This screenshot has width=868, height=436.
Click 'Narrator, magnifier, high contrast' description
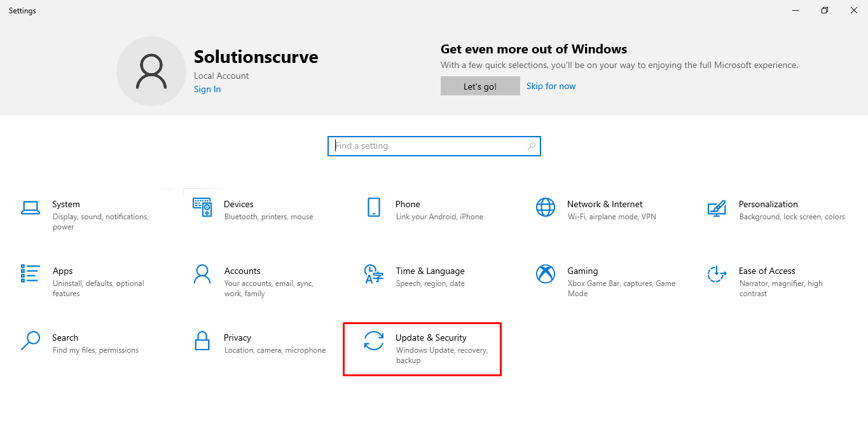pos(781,289)
